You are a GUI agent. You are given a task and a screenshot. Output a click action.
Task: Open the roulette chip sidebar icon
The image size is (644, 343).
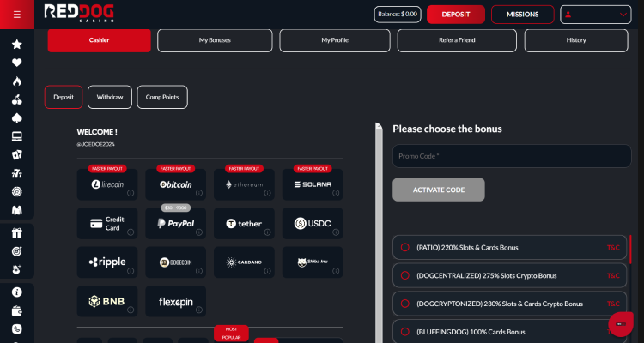click(x=17, y=191)
